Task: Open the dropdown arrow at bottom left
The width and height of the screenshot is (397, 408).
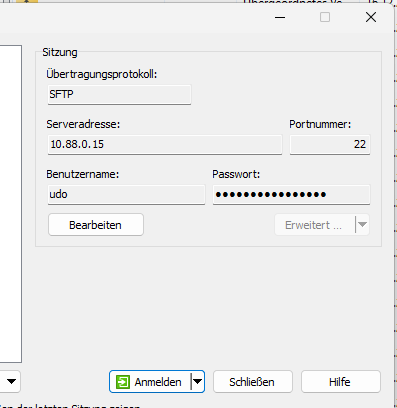Action: point(12,382)
